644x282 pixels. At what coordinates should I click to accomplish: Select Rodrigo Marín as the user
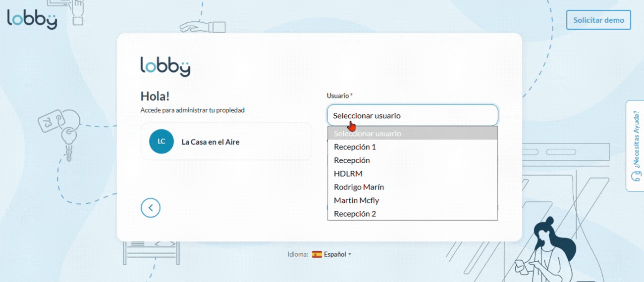coord(359,187)
